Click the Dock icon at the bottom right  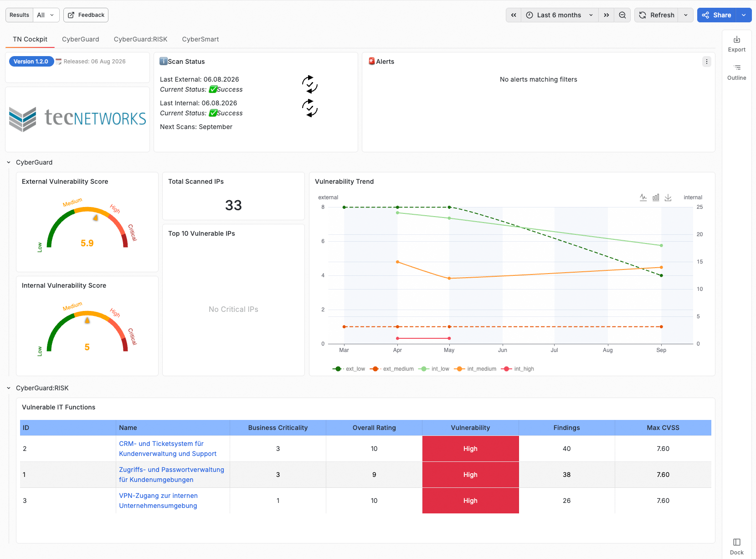tap(736, 542)
